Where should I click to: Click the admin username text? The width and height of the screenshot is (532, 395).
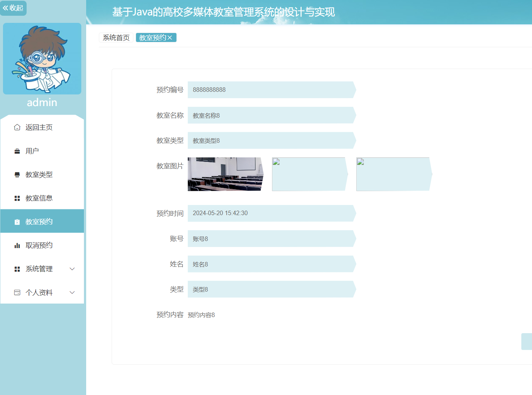[x=42, y=102]
